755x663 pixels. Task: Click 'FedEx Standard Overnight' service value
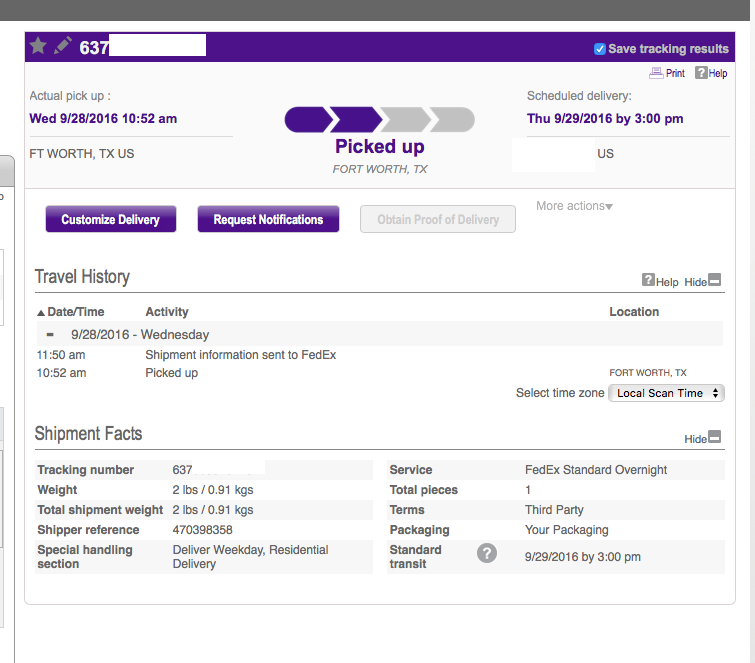pyautogui.click(x=596, y=470)
